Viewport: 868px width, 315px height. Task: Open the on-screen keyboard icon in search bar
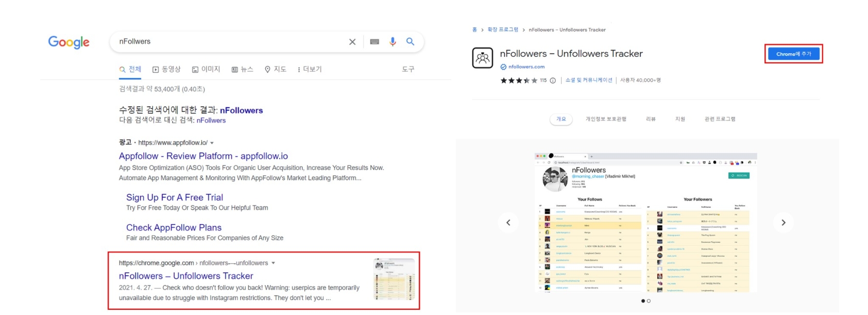coord(375,42)
